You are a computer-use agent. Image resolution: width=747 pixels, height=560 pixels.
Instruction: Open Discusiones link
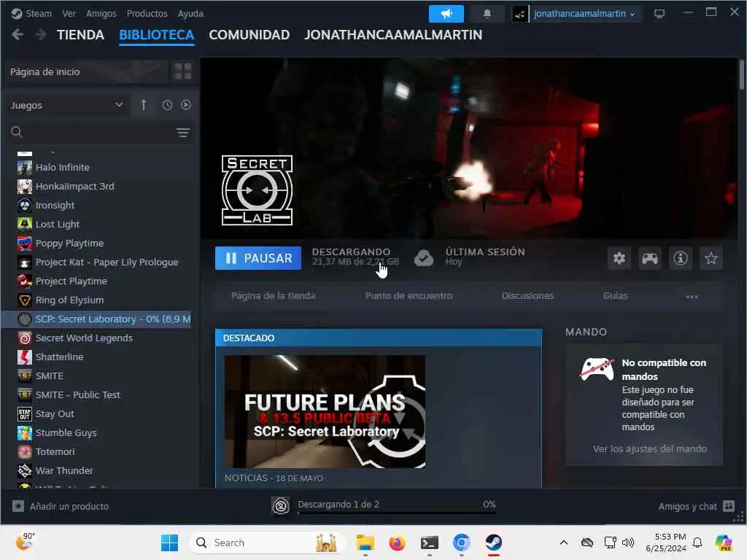point(528,296)
